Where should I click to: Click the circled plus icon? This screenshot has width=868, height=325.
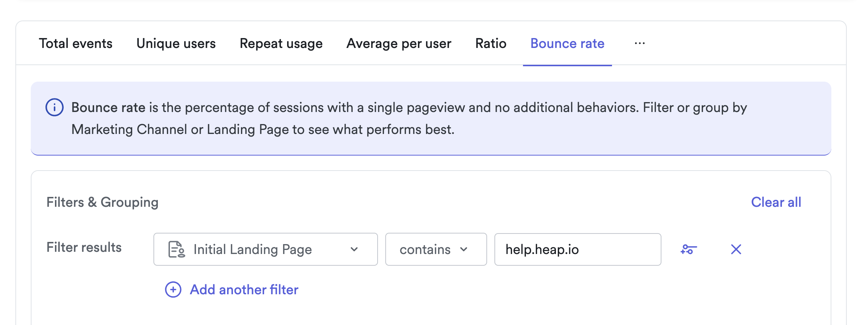(x=173, y=290)
